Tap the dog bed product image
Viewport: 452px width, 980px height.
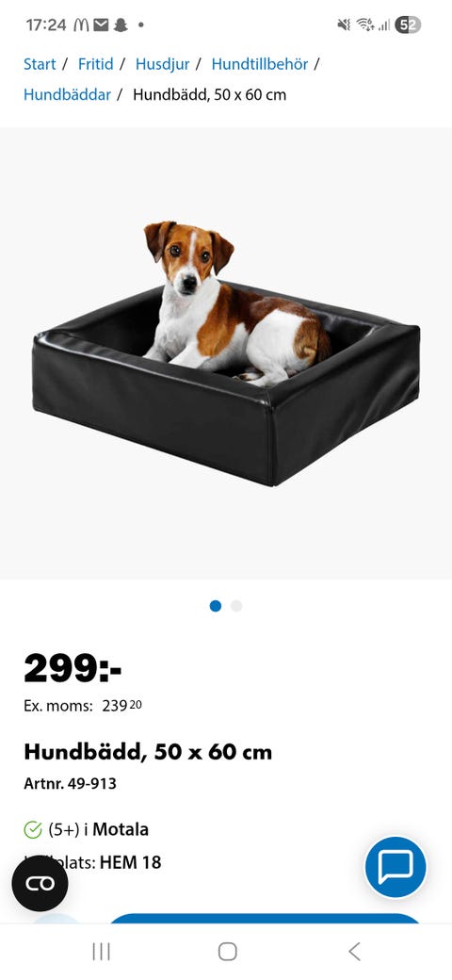(x=226, y=353)
